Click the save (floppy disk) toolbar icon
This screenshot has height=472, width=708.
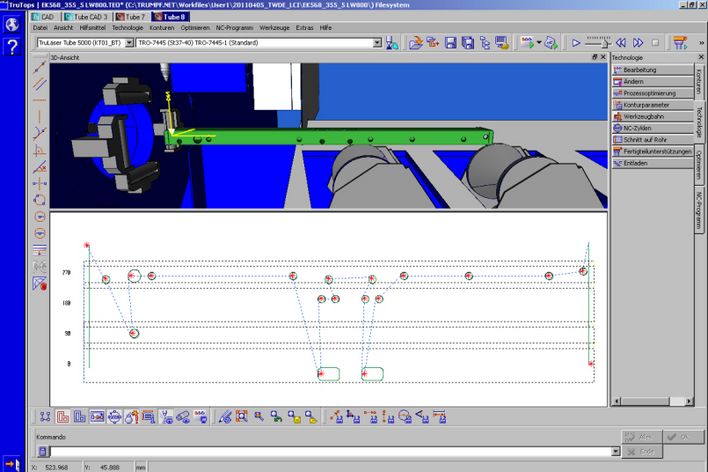pyautogui.click(x=451, y=43)
